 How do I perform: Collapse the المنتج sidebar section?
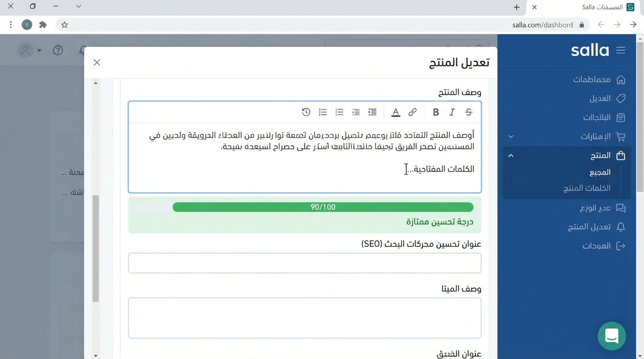click(510, 155)
